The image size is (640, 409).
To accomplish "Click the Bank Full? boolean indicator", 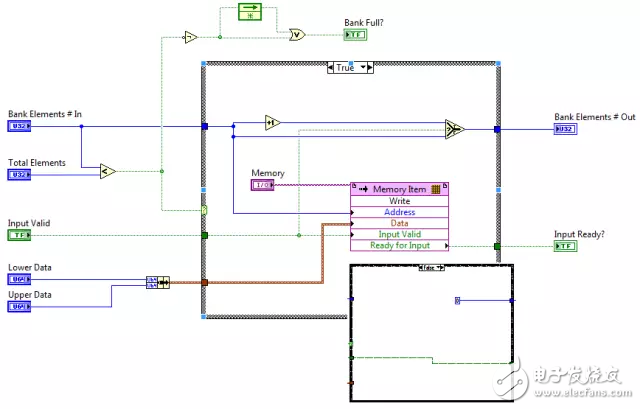I will tap(355, 34).
